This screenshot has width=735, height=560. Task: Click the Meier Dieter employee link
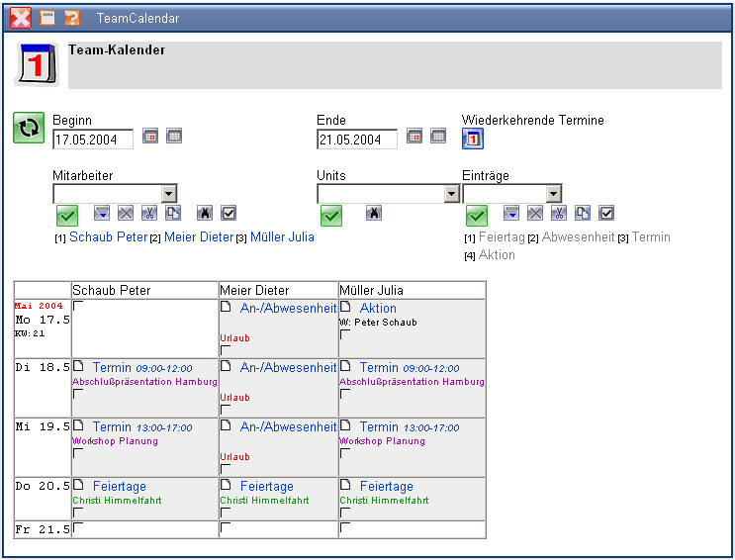point(198,237)
